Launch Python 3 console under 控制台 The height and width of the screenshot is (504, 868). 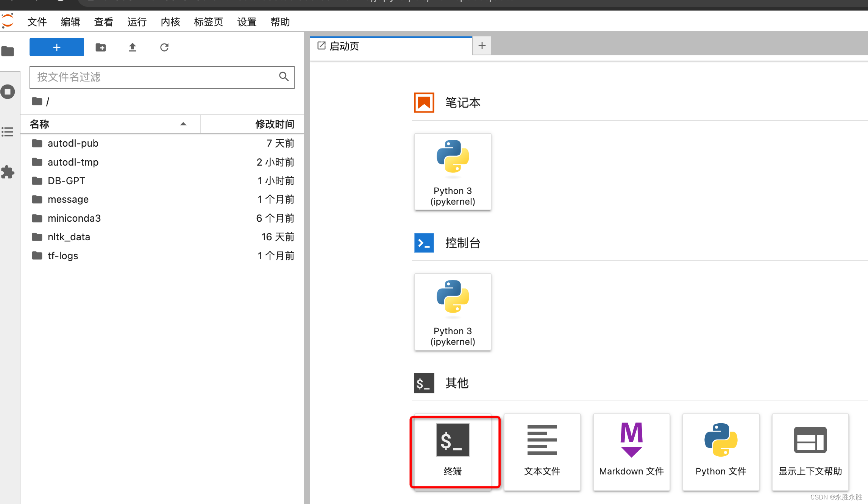453,312
